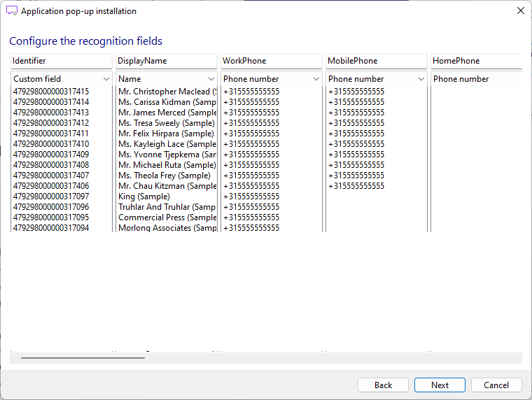Click the application pop-up icon in title bar

12,11
